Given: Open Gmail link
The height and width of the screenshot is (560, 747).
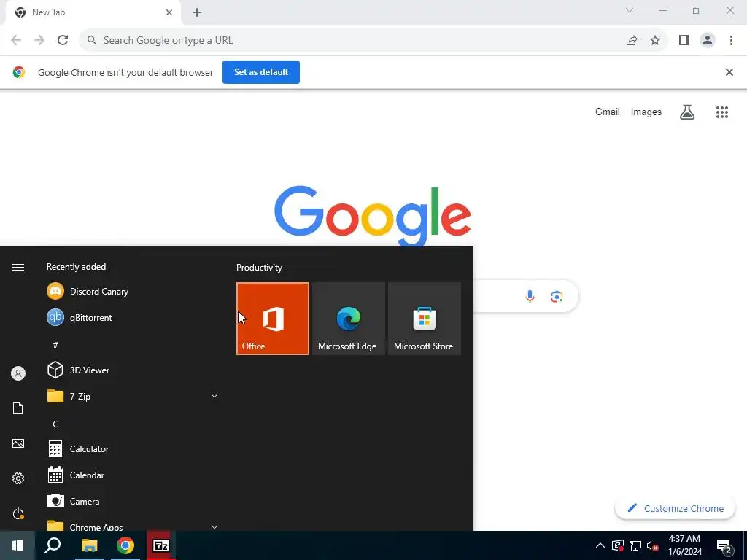Looking at the screenshot, I should tap(608, 112).
